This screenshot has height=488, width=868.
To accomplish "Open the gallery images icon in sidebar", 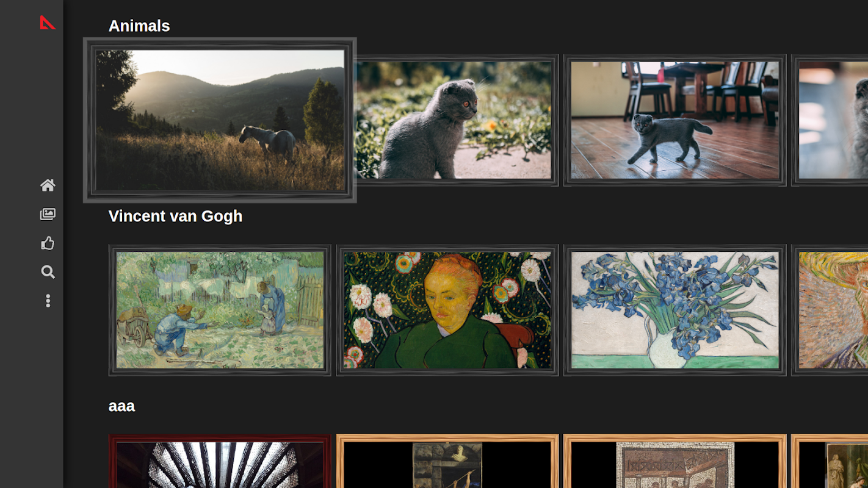I will [48, 214].
